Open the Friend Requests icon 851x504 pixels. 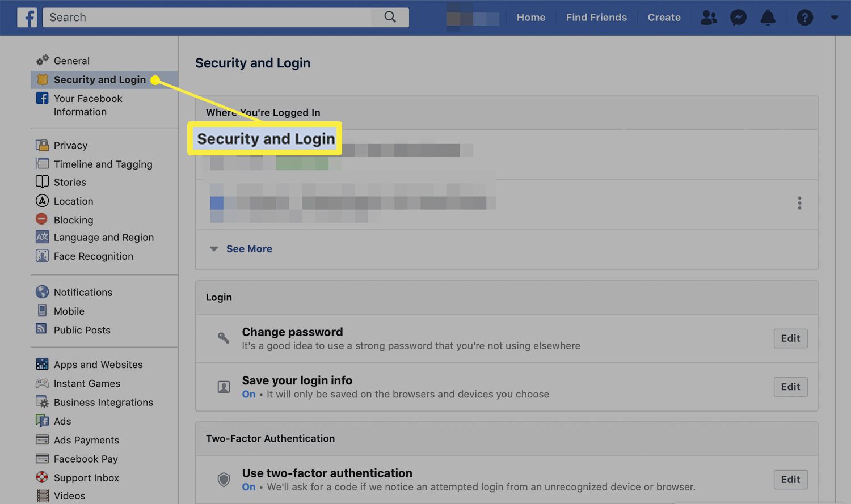tap(709, 18)
